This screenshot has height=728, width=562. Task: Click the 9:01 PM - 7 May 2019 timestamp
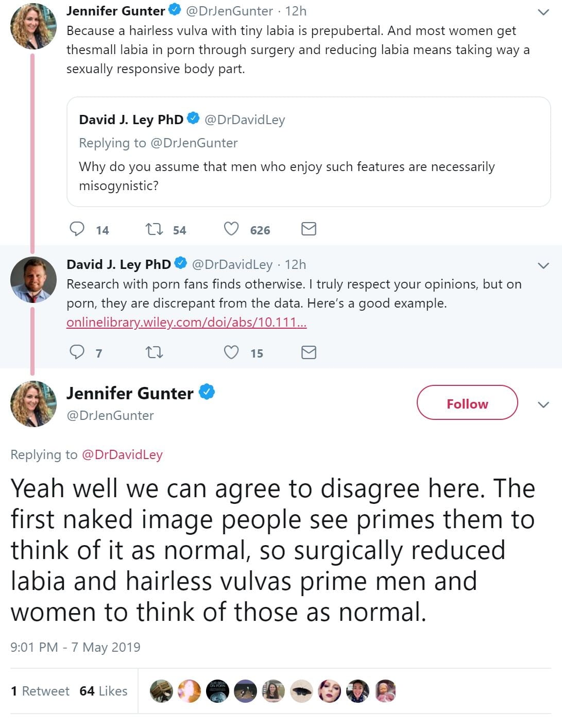[75, 647]
